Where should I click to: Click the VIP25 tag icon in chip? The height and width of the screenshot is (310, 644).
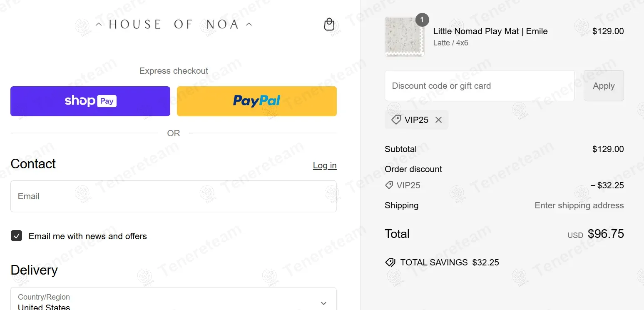[x=396, y=120]
